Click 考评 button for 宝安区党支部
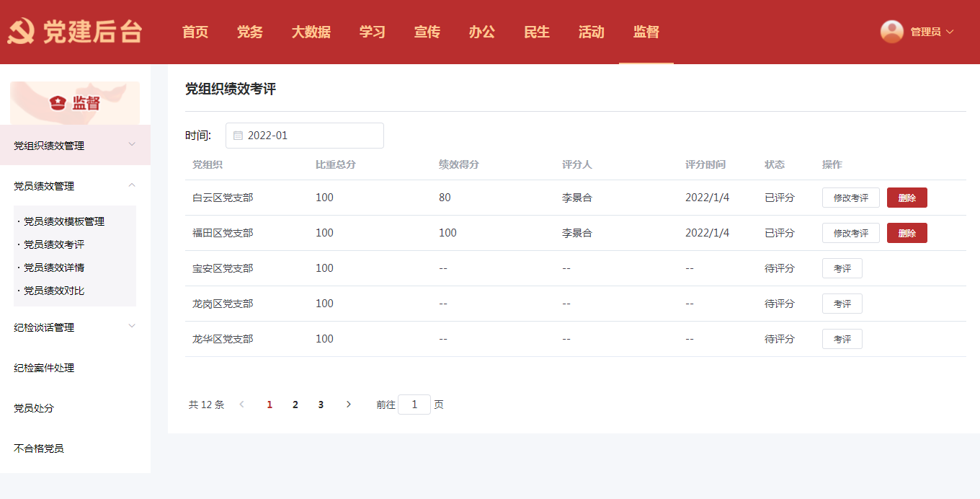 [842, 268]
